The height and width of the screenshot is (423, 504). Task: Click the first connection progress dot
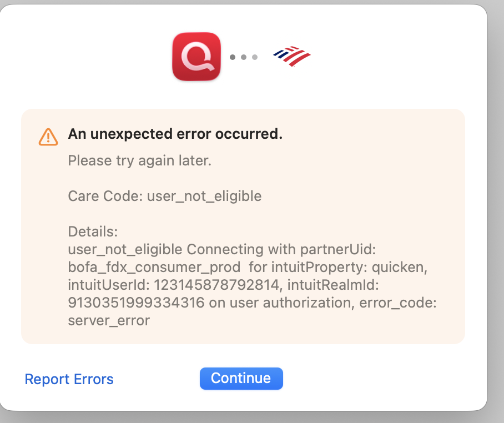[x=232, y=57]
